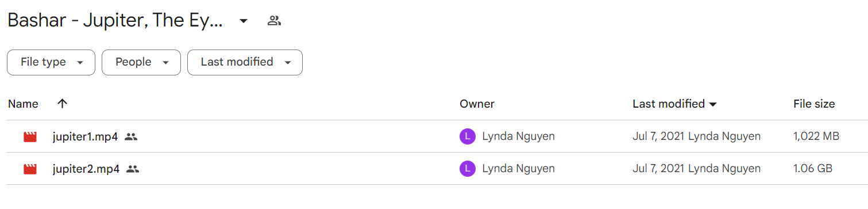Open the Last modified filter chip
The width and height of the screenshot is (868, 209).
[x=245, y=62]
